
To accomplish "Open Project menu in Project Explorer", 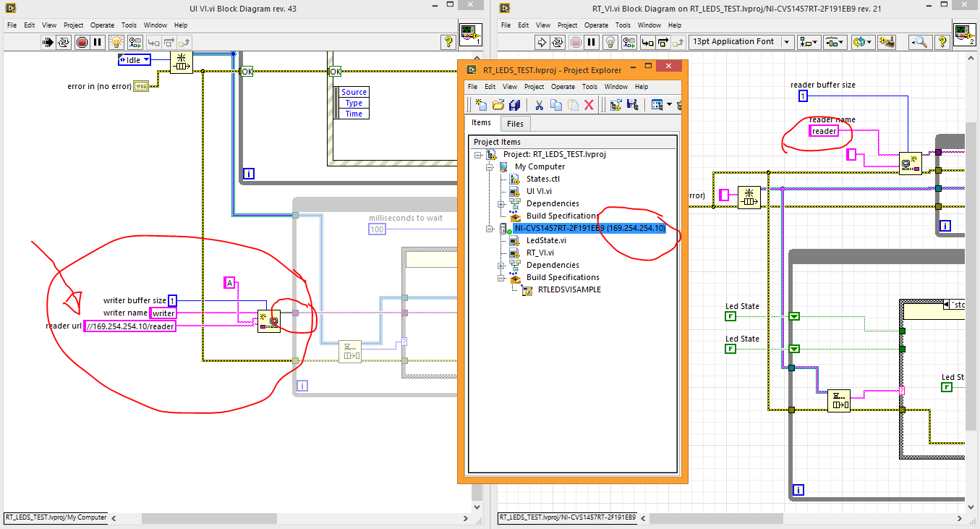I will [534, 86].
